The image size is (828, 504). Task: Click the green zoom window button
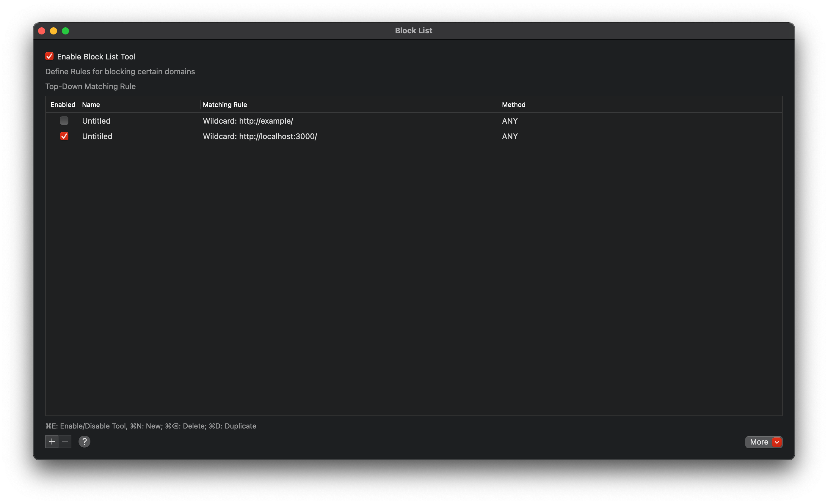65,31
